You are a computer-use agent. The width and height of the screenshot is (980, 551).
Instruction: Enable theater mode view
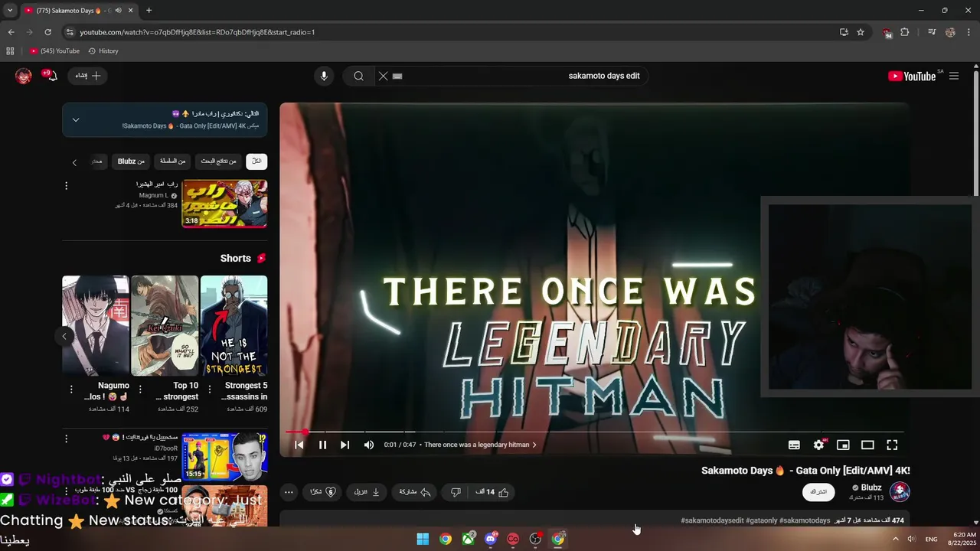coord(867,445)
